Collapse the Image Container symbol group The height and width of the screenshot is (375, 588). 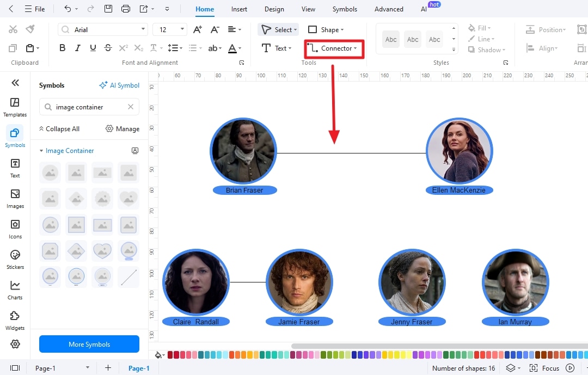pos(42,150)
